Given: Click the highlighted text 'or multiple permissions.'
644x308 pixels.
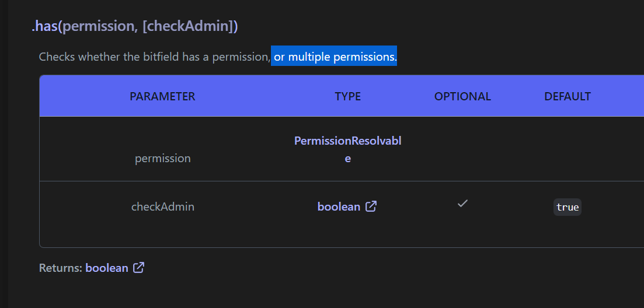Looking at the screenshot, I should click(x=334, y=56).
